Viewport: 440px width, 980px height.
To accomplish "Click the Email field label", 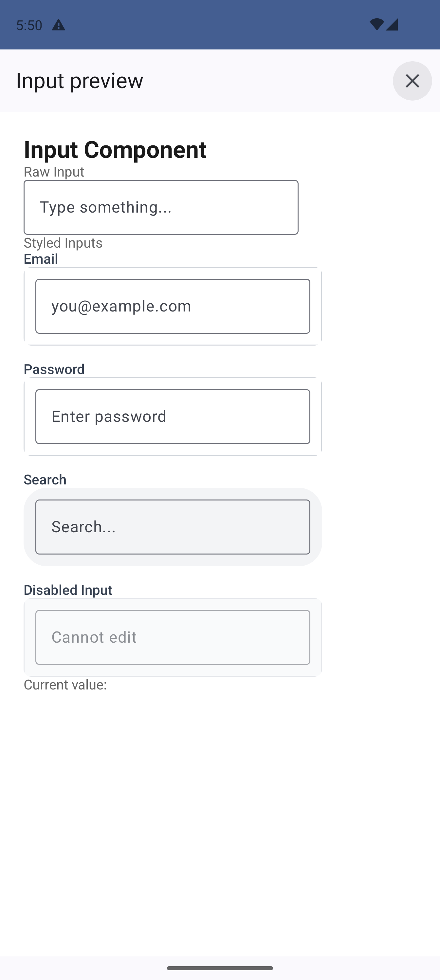I will pyautogui.click(x=41, y=259).
